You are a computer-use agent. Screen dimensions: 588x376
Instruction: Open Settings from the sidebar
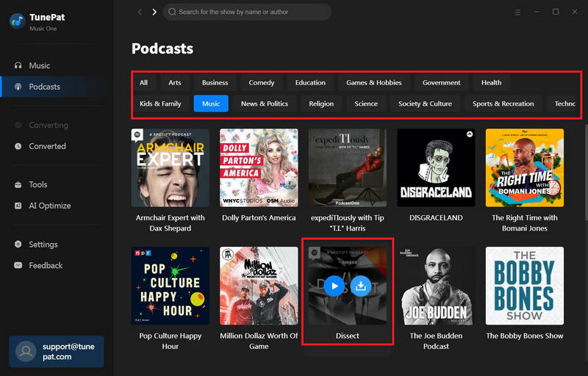(43, 245)
